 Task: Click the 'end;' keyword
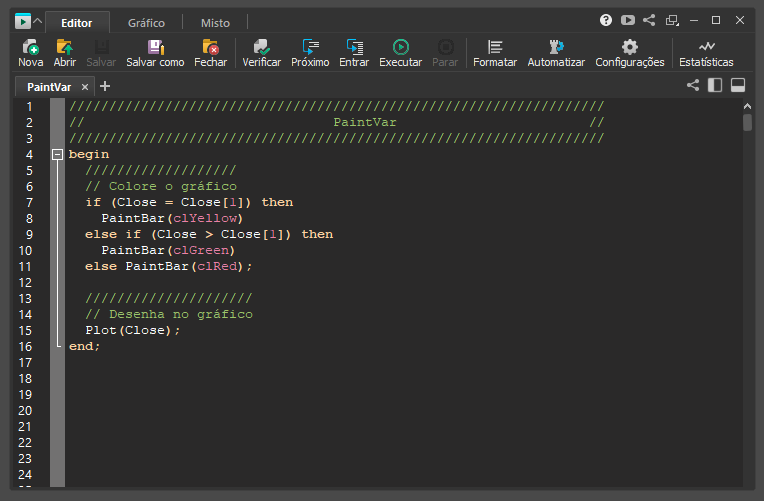pyautogui.click(x=84, y=347)
